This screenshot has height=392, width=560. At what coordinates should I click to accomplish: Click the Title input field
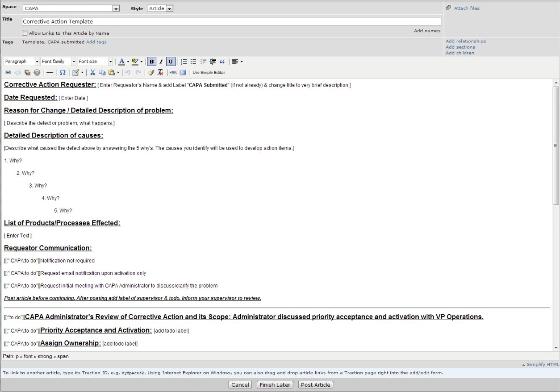coord(231,21)
